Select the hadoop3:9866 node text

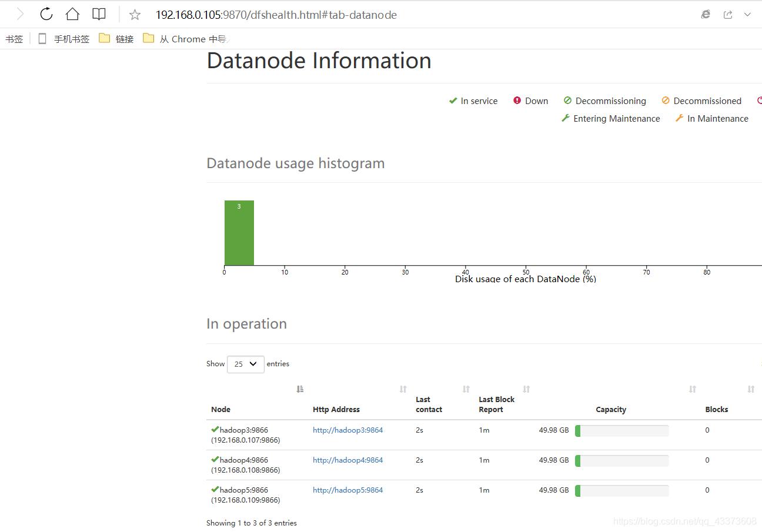tap(244, 430)
